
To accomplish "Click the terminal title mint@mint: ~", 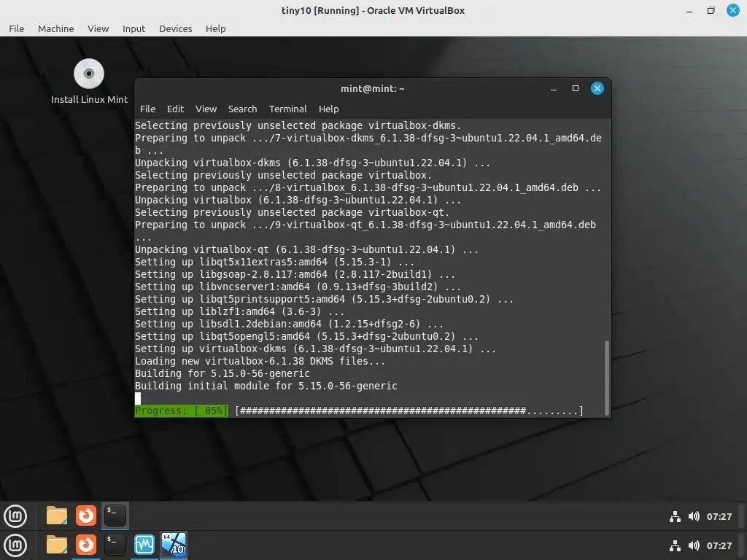I will coord(373,88).
